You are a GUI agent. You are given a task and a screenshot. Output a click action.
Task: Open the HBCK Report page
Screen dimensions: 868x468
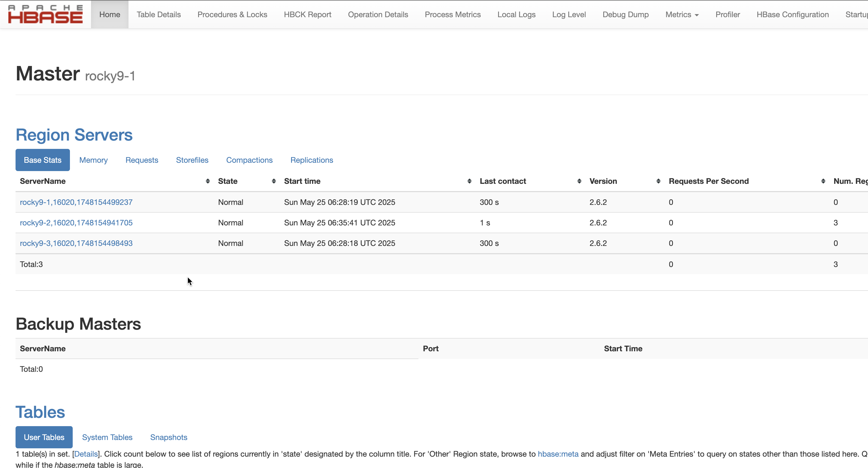tap(307, 14)
